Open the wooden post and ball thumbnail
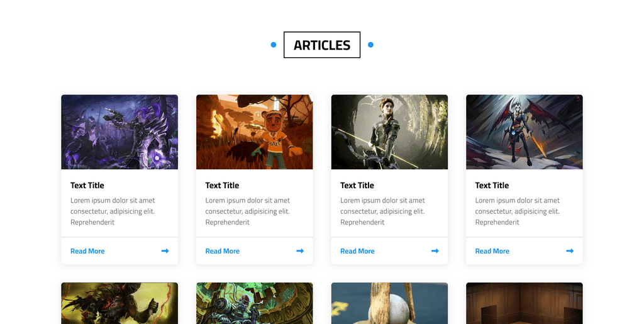Screen dimensions: 644x324 point(389,303)
